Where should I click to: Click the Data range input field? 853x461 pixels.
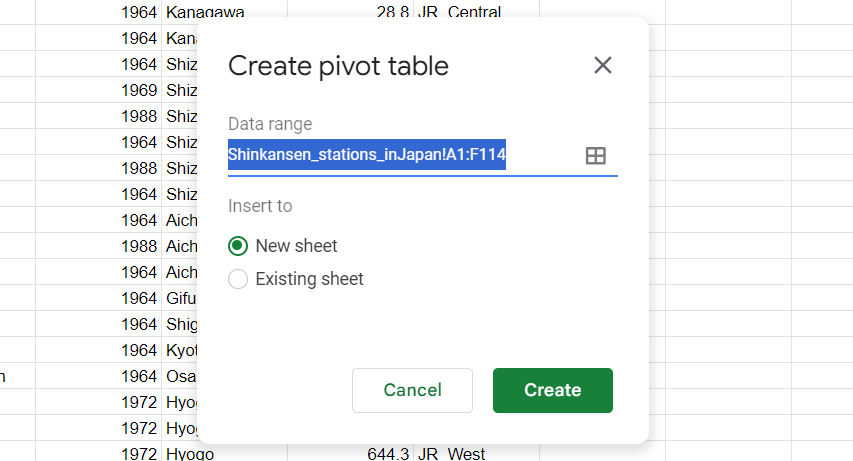[x=400, y=156]
